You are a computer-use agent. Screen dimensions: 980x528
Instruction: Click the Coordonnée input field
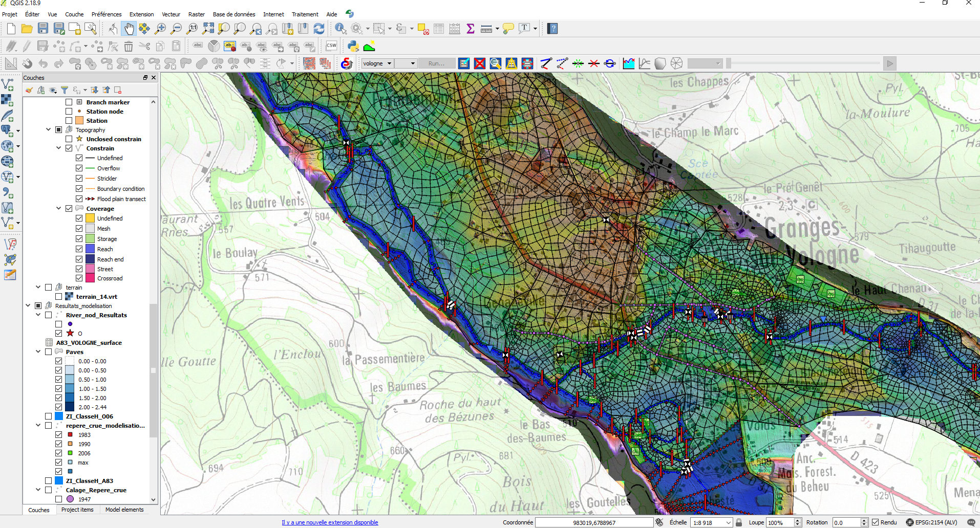pyautogui.click(x=594, y=522)
